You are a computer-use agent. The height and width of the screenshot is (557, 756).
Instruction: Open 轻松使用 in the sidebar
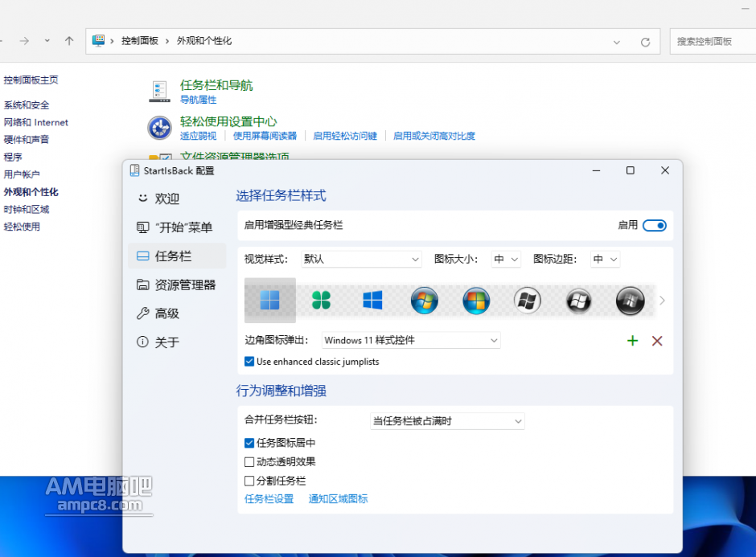pyautogui.click(x=22, y=227)
